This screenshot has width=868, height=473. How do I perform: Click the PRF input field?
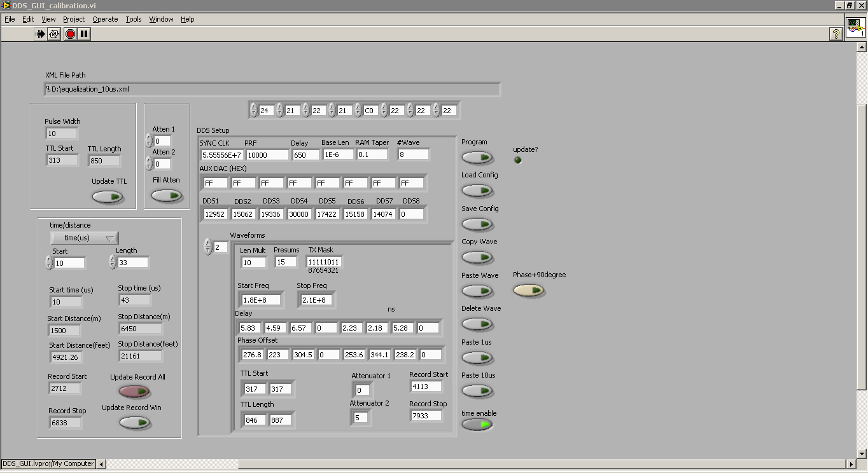click(x=266, y=154)
